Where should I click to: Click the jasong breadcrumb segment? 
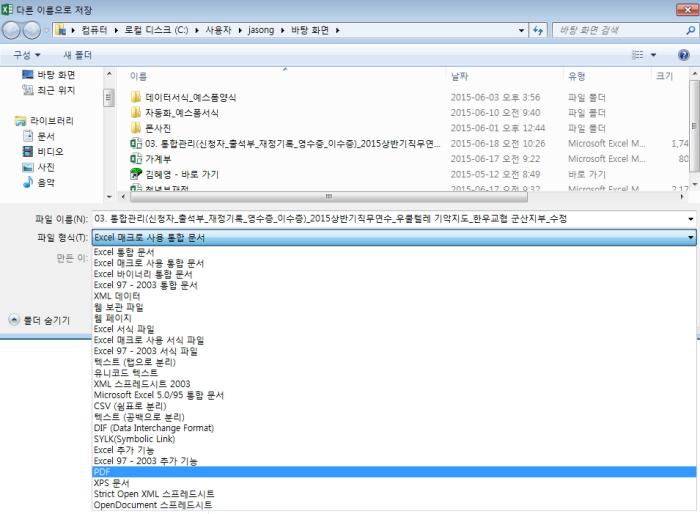(x=261, y=30)
